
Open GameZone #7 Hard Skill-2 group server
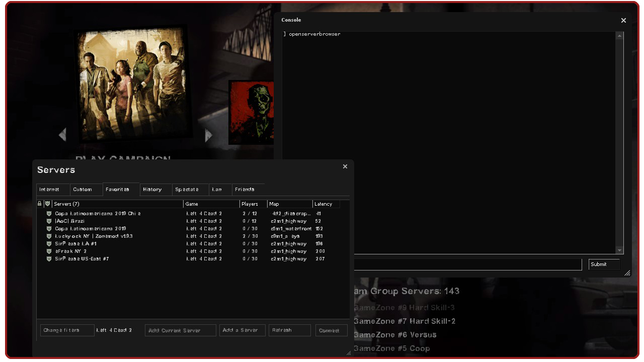405,321
